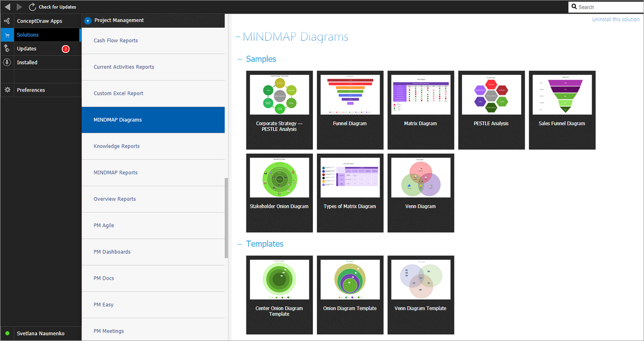Click the Solutions shopping cart icon
The width and height of the screenshot is (644, 341).
7,35
